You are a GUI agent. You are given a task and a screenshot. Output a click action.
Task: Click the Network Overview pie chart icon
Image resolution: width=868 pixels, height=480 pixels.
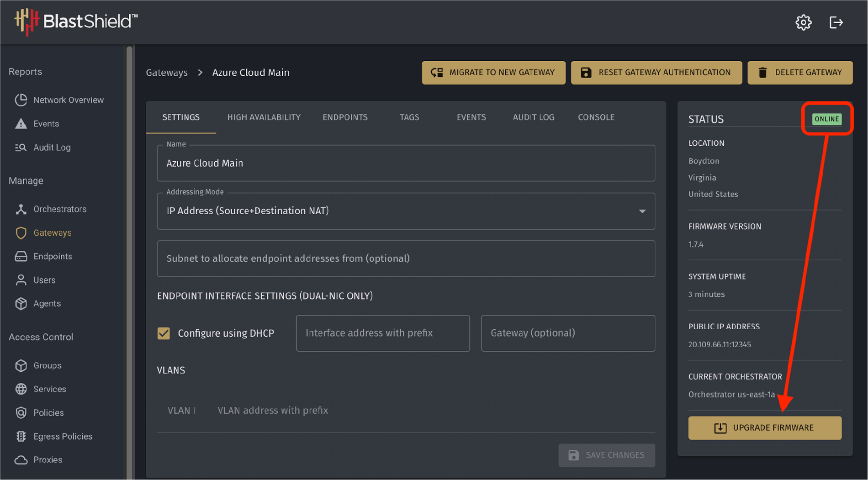21,100
